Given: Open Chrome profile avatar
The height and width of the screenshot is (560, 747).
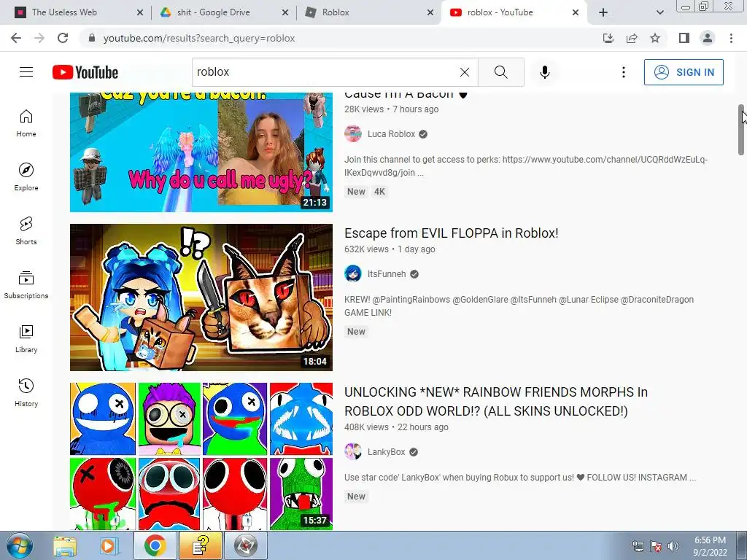Looking at the screenshot, I should point(708,38).
